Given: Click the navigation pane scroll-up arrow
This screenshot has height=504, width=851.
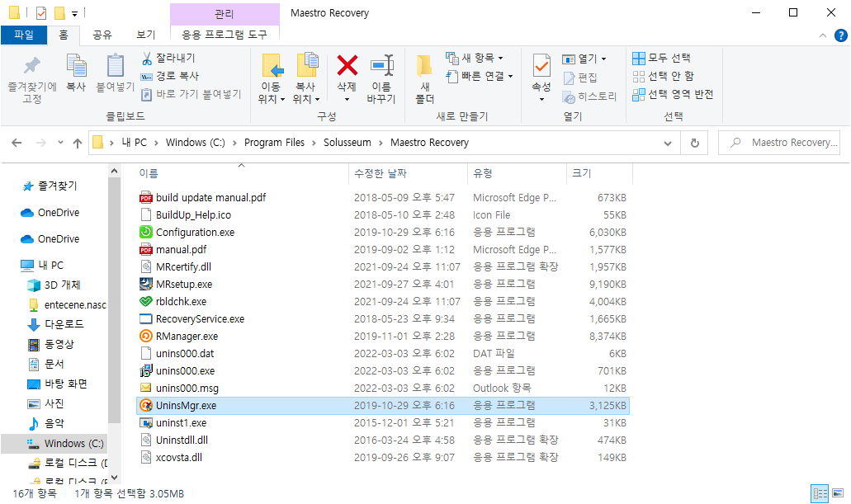Looking at the screenshot, I should coord(114,172).
